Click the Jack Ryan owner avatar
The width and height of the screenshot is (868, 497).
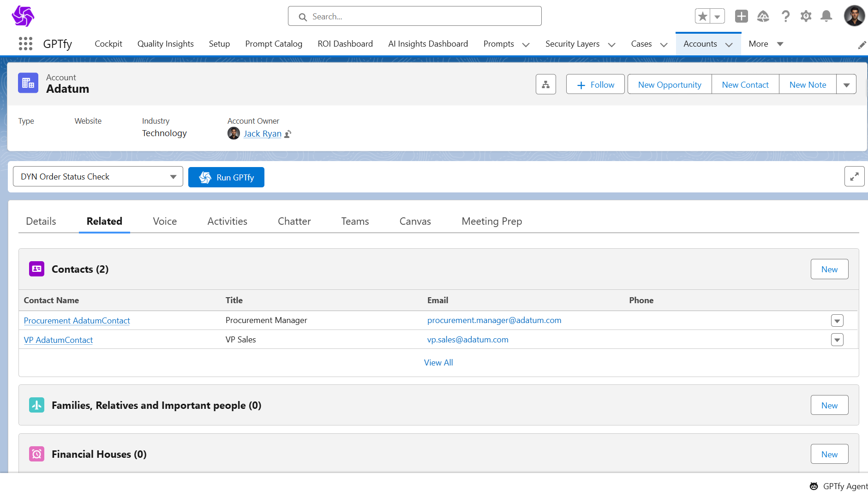pos(233,133)
